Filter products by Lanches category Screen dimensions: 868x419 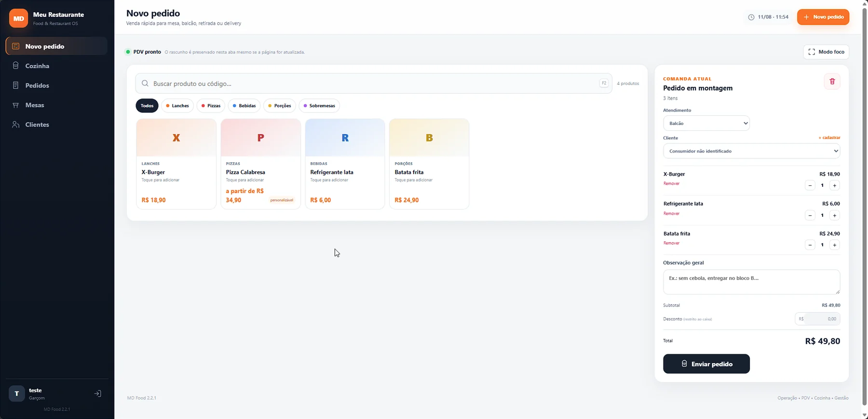point(177,106)
